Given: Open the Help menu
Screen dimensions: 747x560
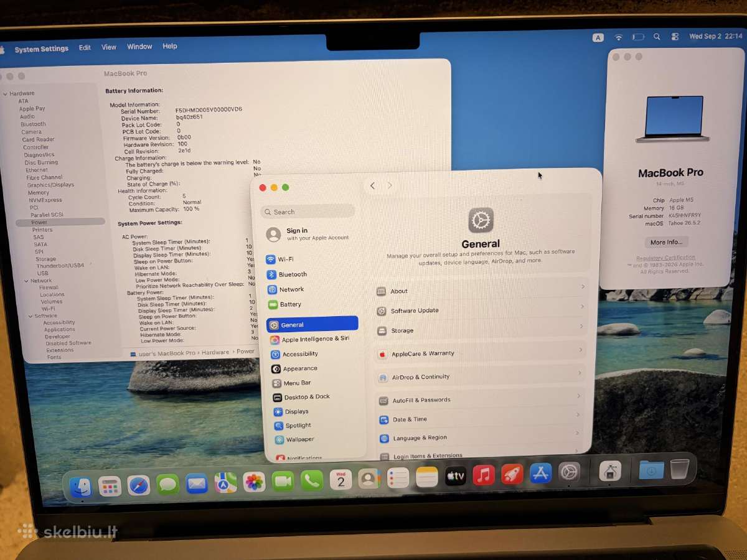Looking at the screenshot, I should (x=170, y=46).
